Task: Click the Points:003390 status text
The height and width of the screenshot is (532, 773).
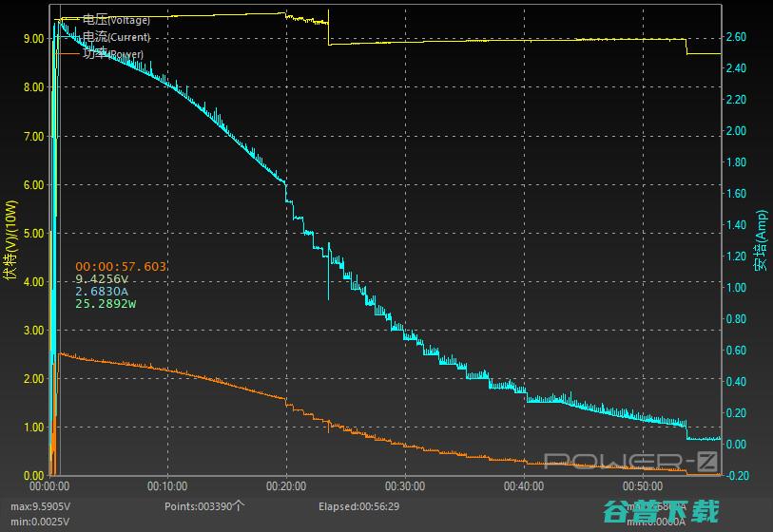Action: pyautogui.click(x=204, y=506)
